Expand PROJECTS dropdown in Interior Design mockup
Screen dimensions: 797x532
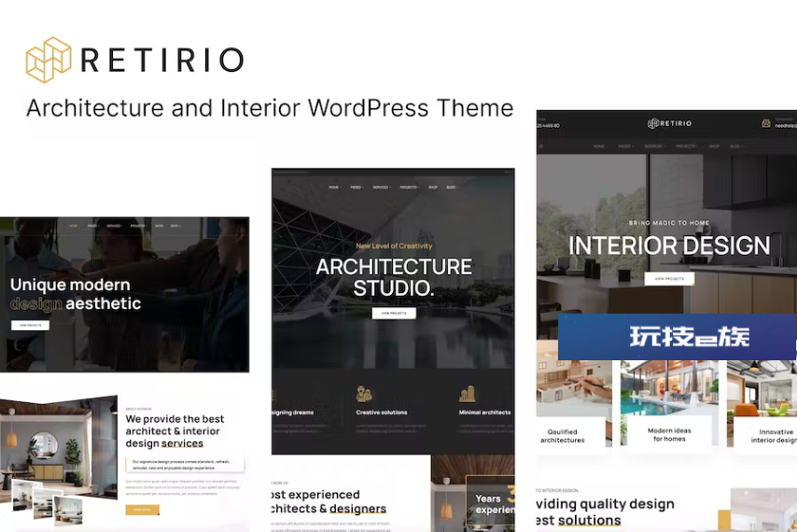pyautogui.click(x=686, y=147)
